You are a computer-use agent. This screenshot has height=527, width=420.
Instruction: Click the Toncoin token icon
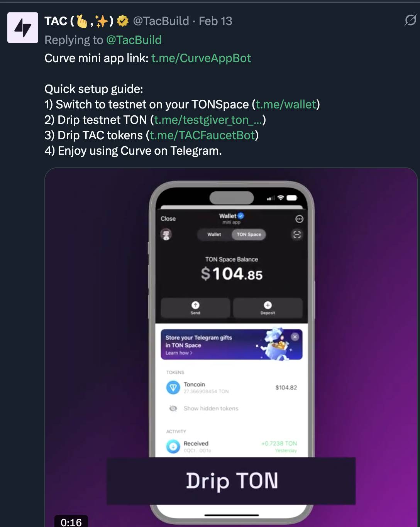(x=173, y=387)
